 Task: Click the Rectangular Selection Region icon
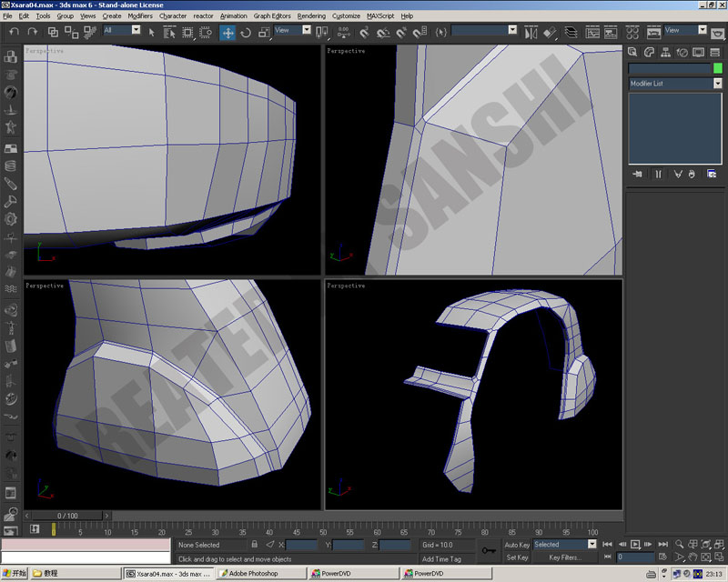coord(187,33)
